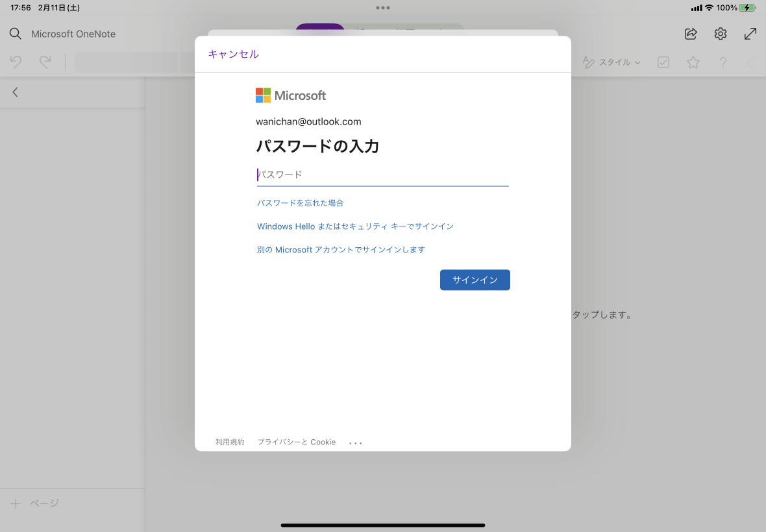The width and height of the screenshot is (766, 532).
Task: Open the 利用規約 footer link
Action: 230,442
